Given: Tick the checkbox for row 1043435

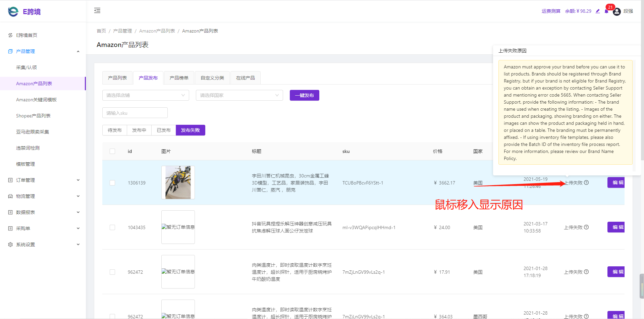Looking at the screenshot, I should (x=112, y=227).
